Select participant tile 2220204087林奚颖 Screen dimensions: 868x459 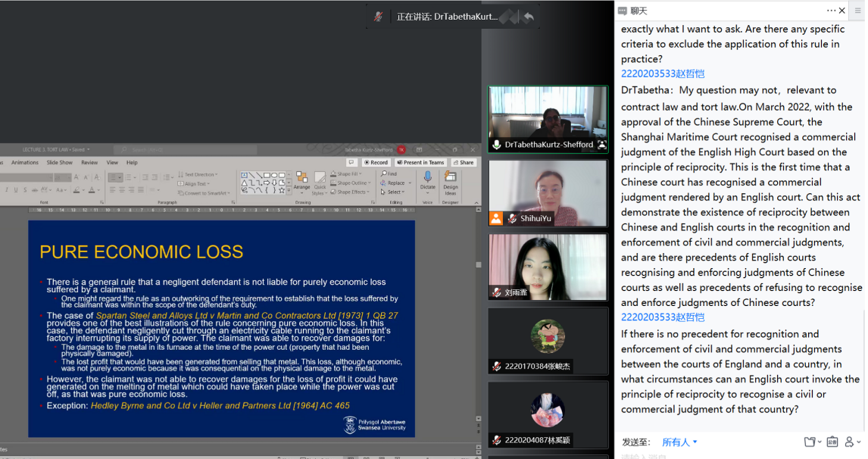(548, 414)
